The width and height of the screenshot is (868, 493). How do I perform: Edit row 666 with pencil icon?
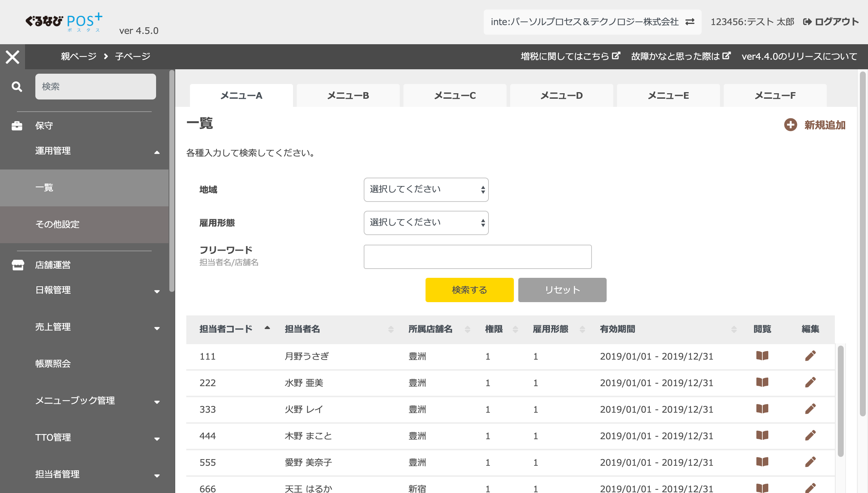(x=810, y=488)
